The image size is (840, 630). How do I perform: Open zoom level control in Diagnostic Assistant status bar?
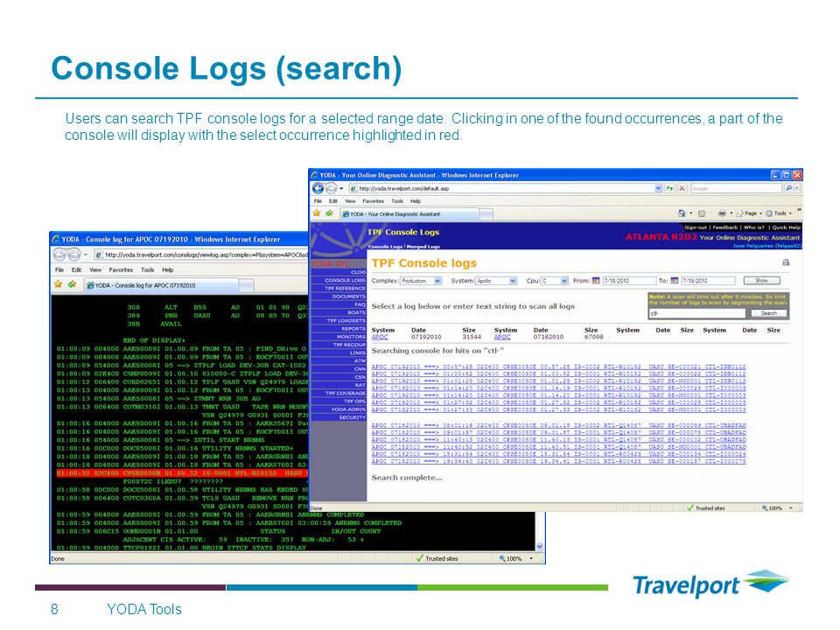tap(777, 507)
